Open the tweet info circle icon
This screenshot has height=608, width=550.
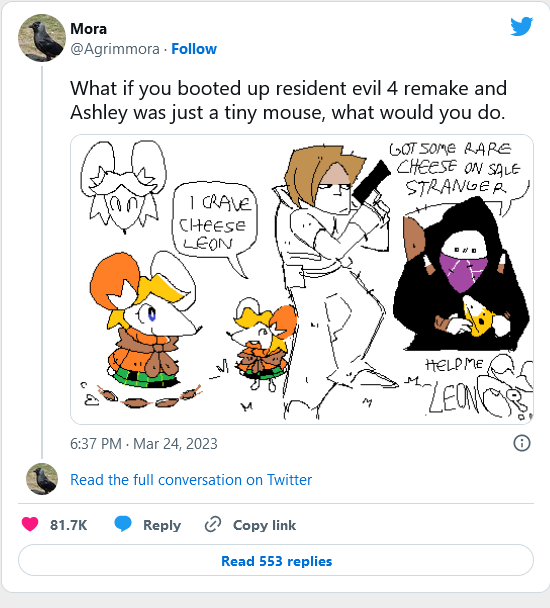tap(522, 443)
